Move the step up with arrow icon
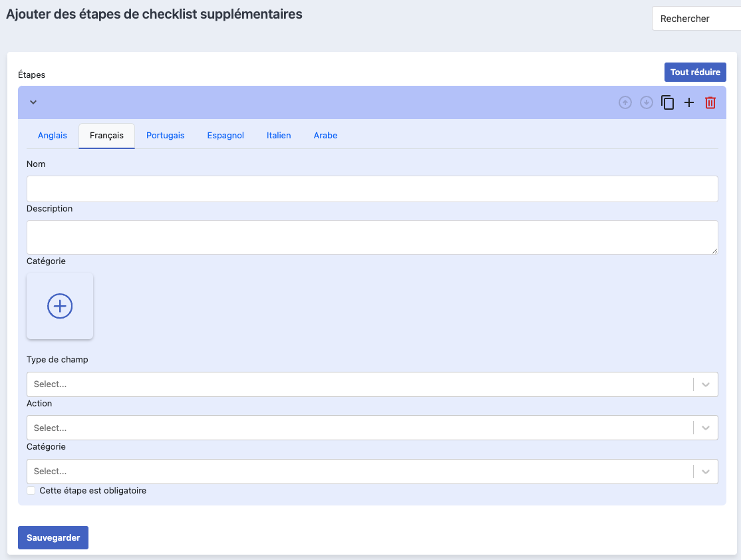This screenshot has height=560, width=741. [x=625, y=102]
